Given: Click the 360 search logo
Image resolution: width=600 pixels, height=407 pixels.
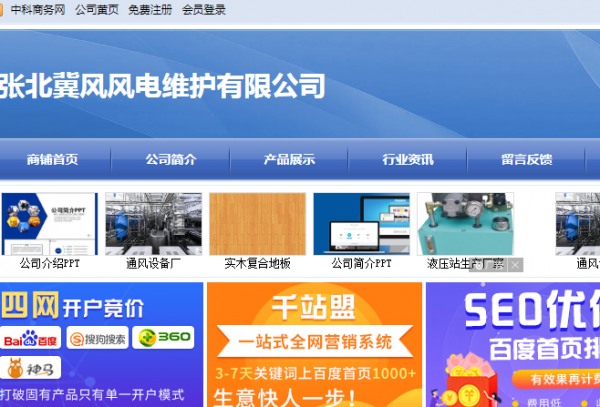Looking at the screenshot, I should coord(163,338).
